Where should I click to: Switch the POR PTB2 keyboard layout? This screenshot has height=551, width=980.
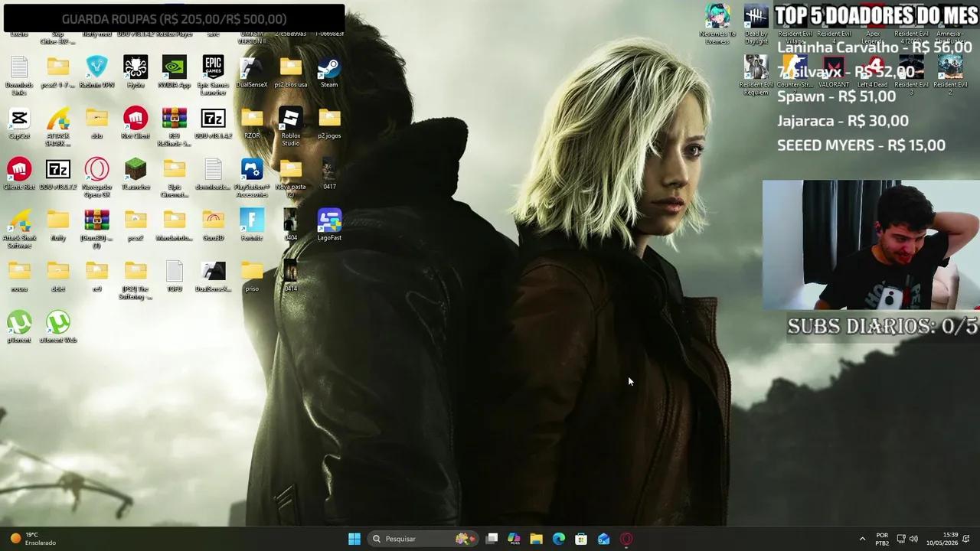(x=882, y=539)
